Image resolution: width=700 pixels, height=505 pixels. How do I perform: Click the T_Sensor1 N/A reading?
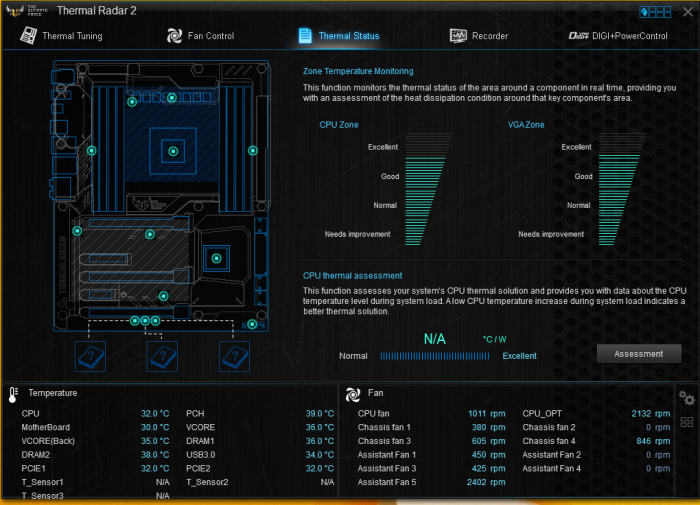162,482
